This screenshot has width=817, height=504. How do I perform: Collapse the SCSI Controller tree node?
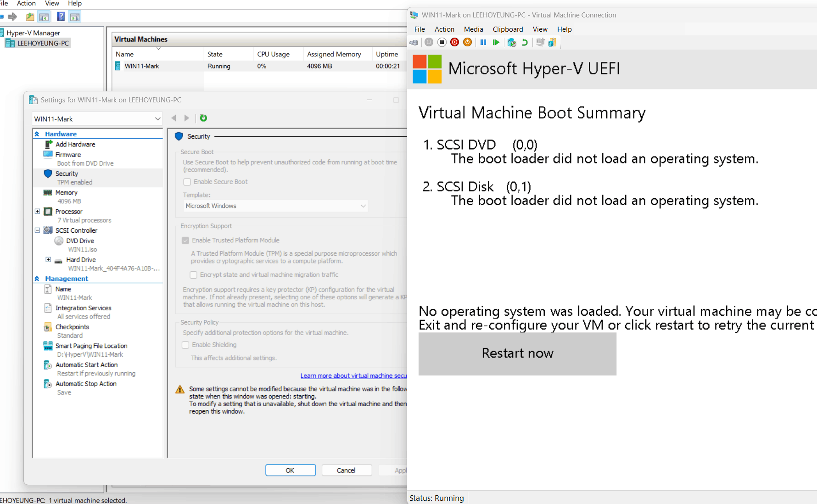pyautogui.click(x=38, y=230)
